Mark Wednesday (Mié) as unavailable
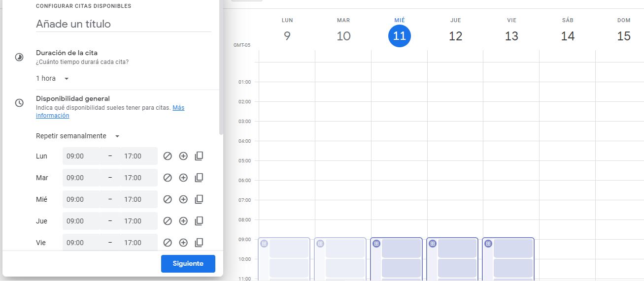The width and height of the screenshot is (644, 281). (x=168, y=199)
